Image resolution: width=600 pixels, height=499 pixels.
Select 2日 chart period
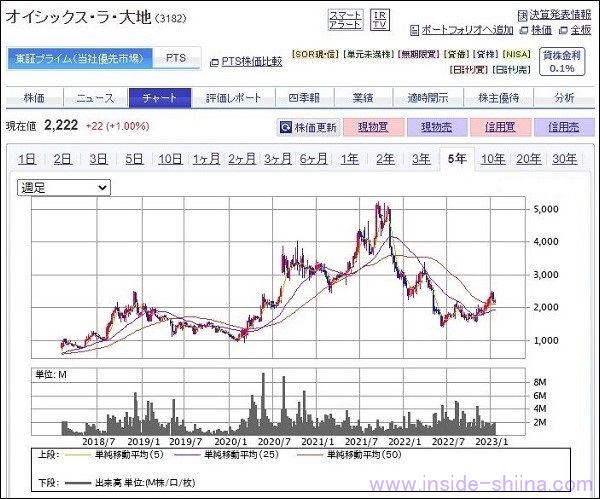[x=62, y=159]
